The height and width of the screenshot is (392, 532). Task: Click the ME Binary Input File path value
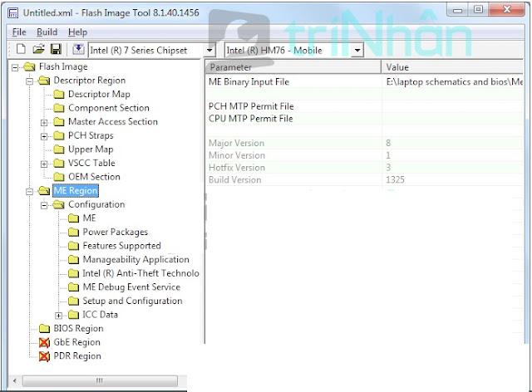pos(455,81)
